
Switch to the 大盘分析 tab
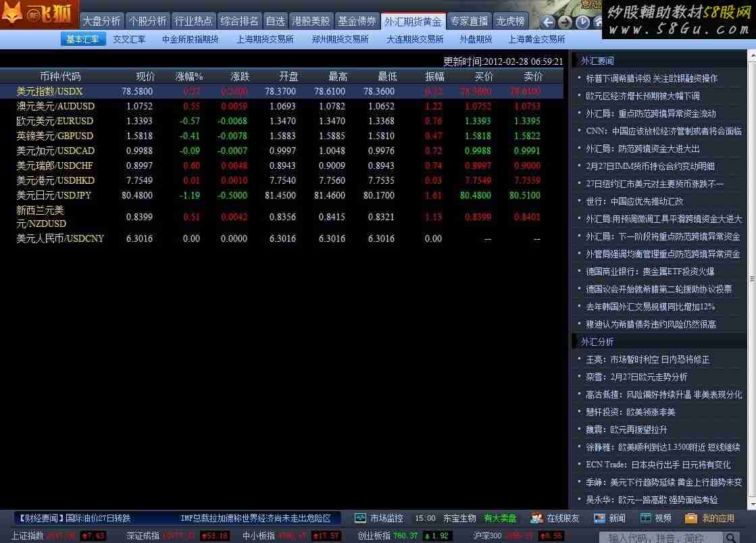pos(101,21)
